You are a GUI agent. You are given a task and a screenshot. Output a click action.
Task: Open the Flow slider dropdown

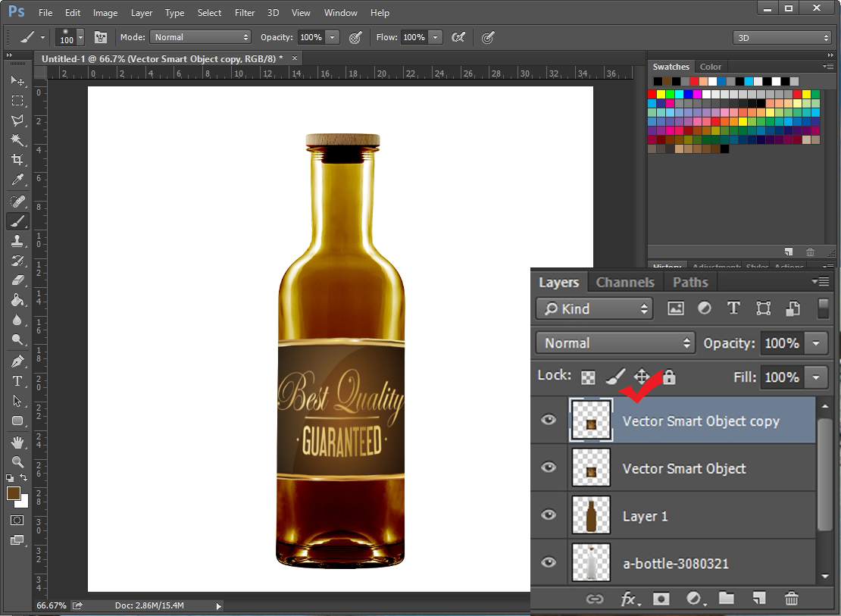[x=436, y=37]
